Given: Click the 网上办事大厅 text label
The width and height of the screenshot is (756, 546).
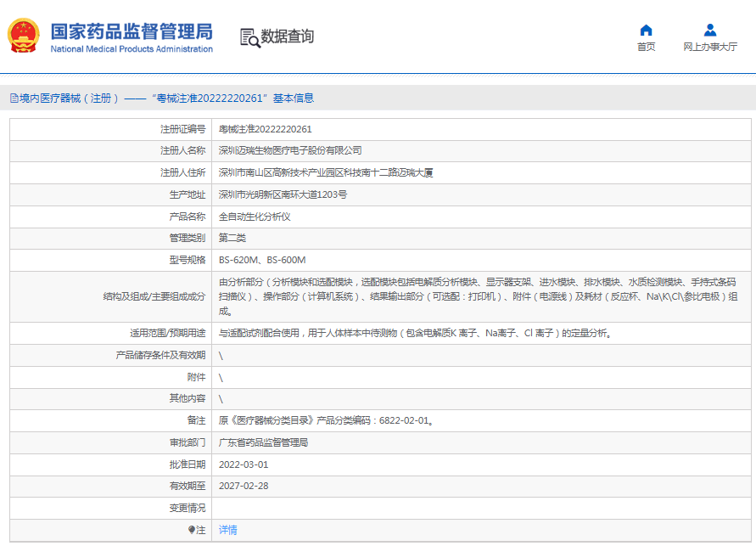Looking at the screenshot, I should coord(709,47).
